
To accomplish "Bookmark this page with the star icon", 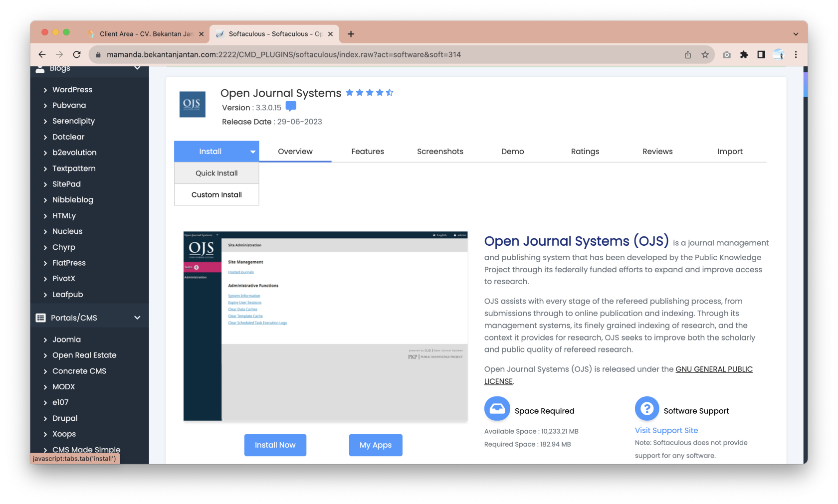I will coord(705,55).
